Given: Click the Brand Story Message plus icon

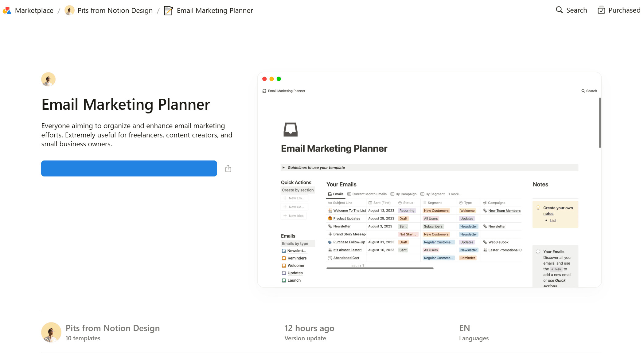Looking at the screenshot, I should pos(330,234).
